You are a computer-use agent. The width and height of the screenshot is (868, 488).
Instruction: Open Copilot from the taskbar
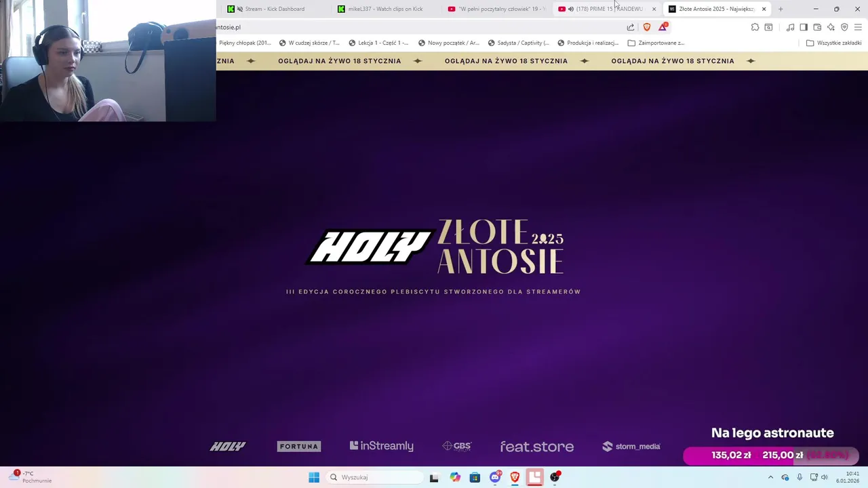click(454, 477)
